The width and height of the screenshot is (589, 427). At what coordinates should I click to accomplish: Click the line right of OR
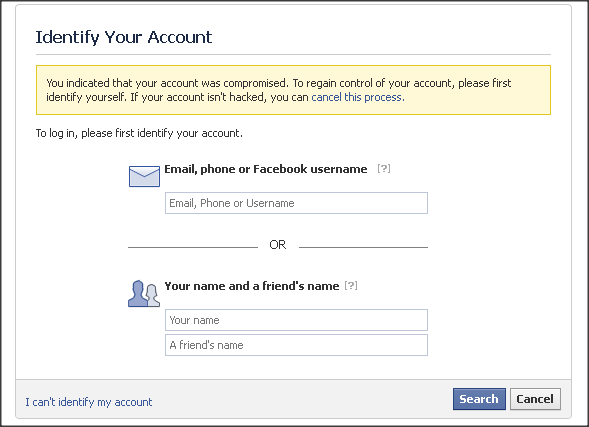coord(363,247)
